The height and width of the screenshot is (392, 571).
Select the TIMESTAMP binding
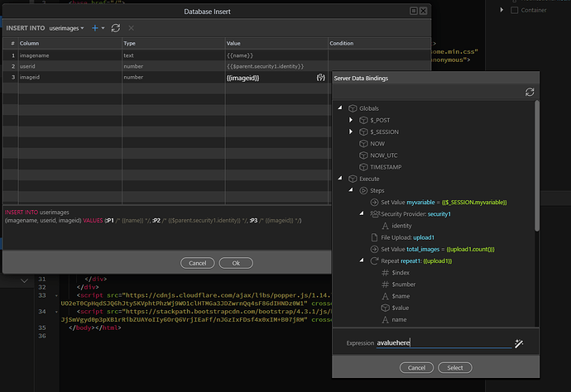coord(386,167)
